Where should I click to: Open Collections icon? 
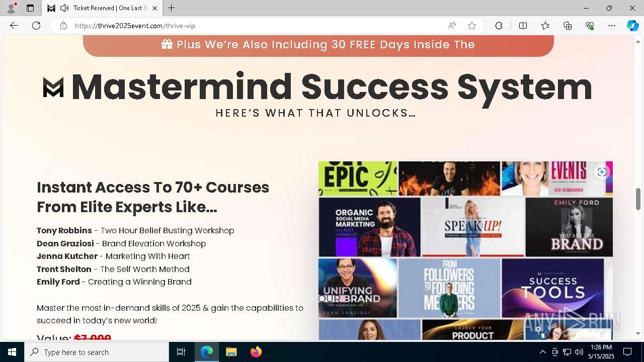tap(568, 26)
